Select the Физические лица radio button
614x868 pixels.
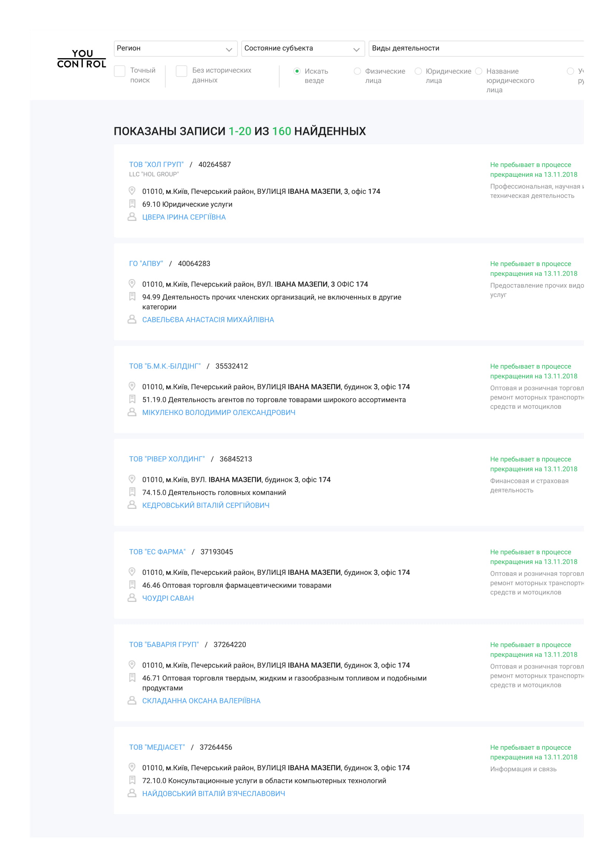pos(357,71)
